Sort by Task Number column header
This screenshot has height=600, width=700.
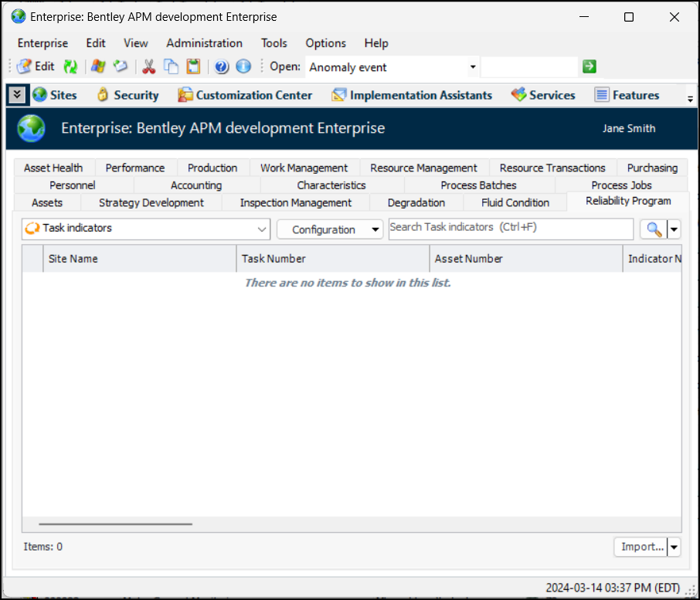coord(332,259)
